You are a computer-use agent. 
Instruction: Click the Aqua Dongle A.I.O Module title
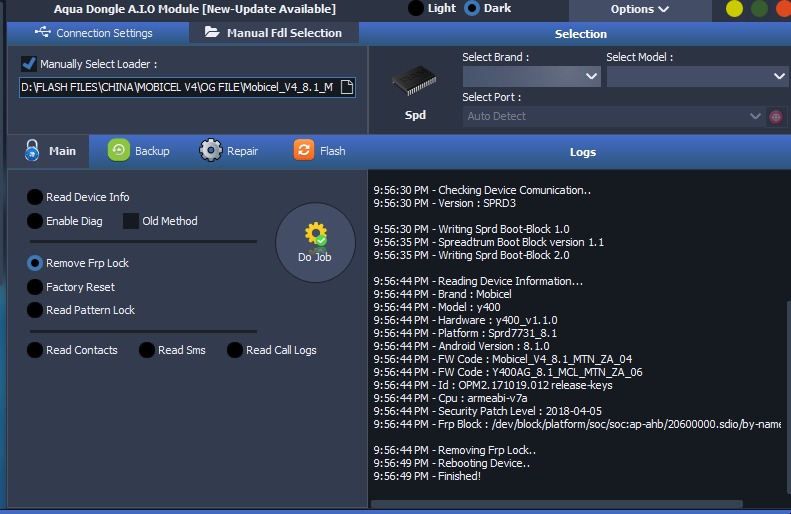(x=195, y=9)
